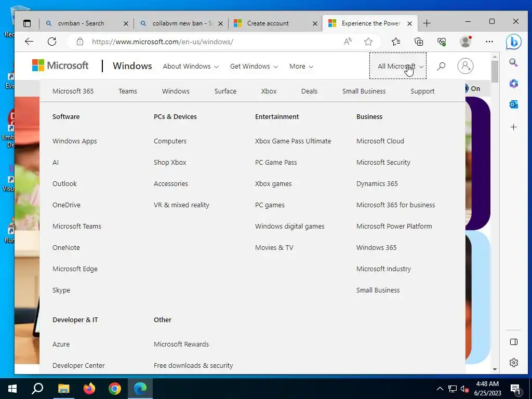Open Browser essentials heart icon
Screen dimensions: 532x399
point(442,42)
